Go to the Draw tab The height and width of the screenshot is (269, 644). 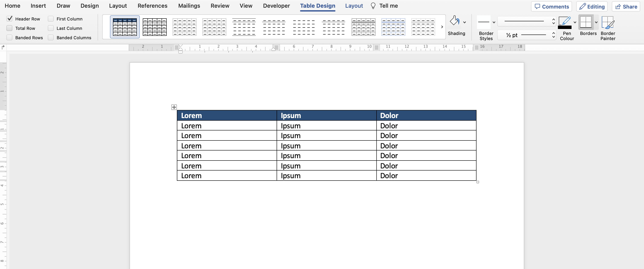click(x=63, y=6)
